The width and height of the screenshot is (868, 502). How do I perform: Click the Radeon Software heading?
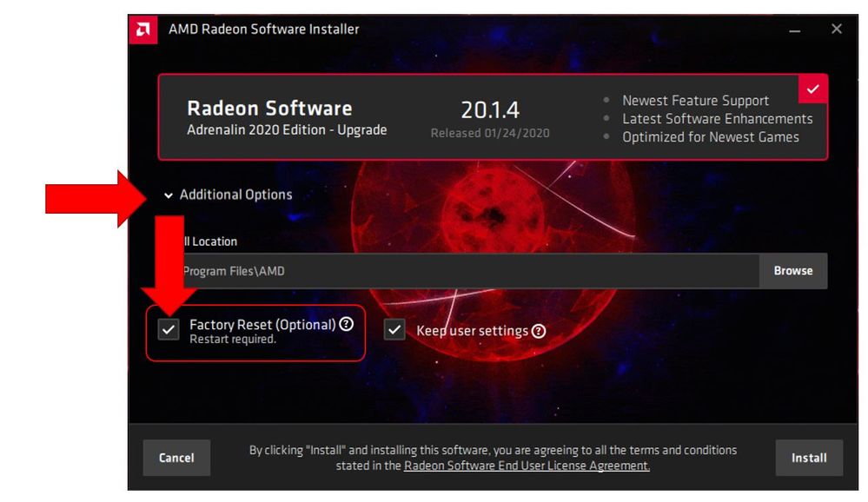(269, 108)
